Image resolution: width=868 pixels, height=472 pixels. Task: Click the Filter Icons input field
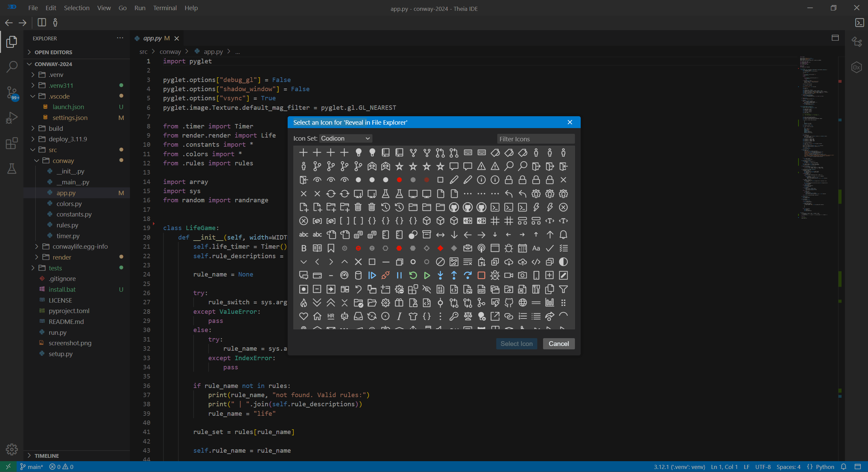point(535,139)
